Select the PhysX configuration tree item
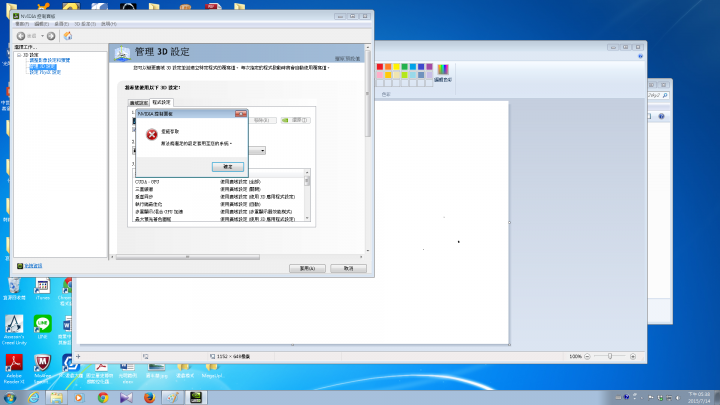Image resolution: width=720 pixels, height=405 pixels. coord(45,73)
